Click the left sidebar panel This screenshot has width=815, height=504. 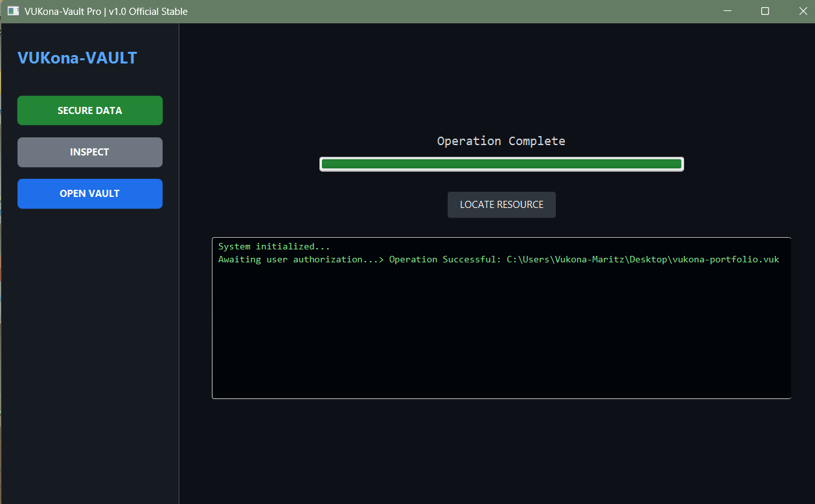(89, 324)
